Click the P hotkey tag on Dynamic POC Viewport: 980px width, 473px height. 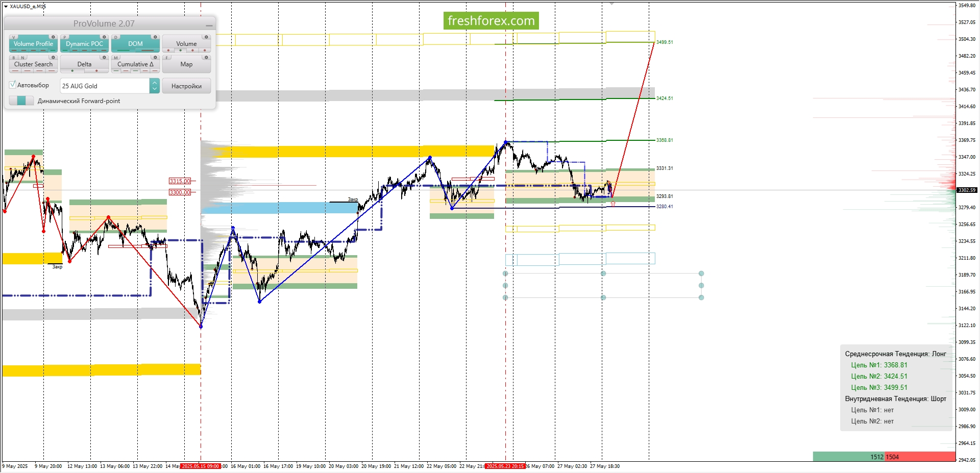[x=65, y=37]
